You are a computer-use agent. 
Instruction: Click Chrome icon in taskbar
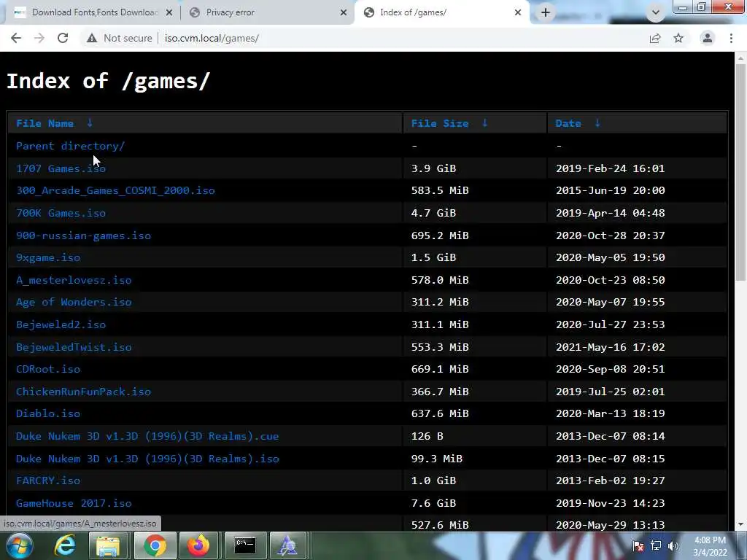(x=155, y=545)
